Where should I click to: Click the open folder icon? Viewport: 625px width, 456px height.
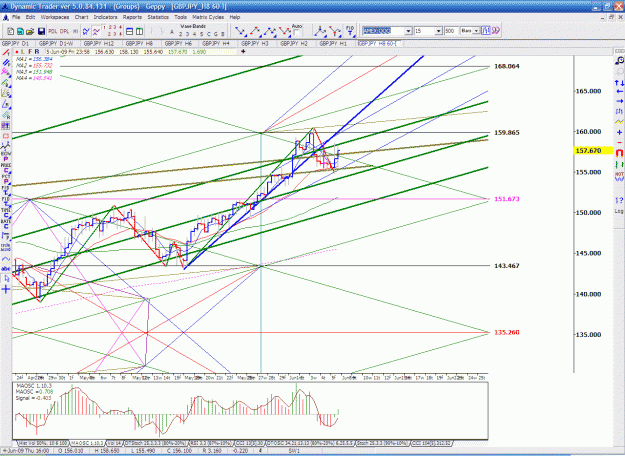click(30, 31)
